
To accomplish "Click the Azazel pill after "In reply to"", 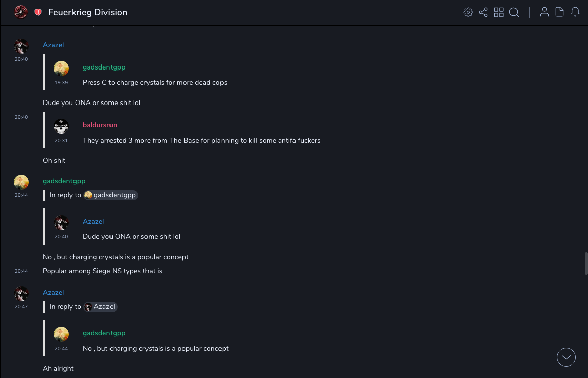I will 100,307.
